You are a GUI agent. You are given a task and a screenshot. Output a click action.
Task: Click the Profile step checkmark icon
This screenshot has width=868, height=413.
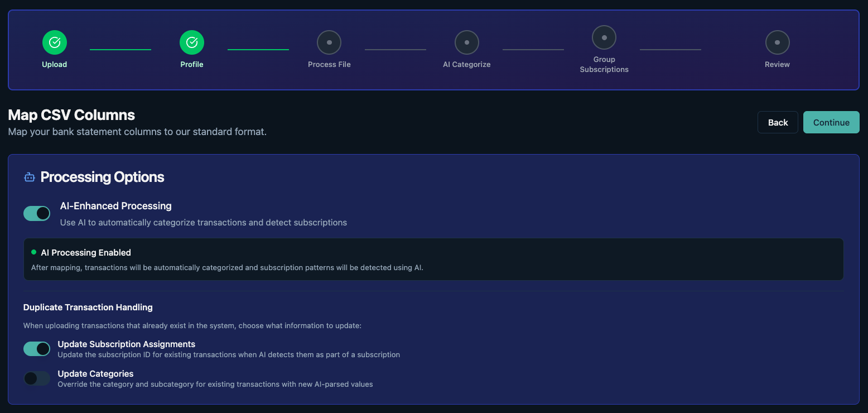coord(191,42)
